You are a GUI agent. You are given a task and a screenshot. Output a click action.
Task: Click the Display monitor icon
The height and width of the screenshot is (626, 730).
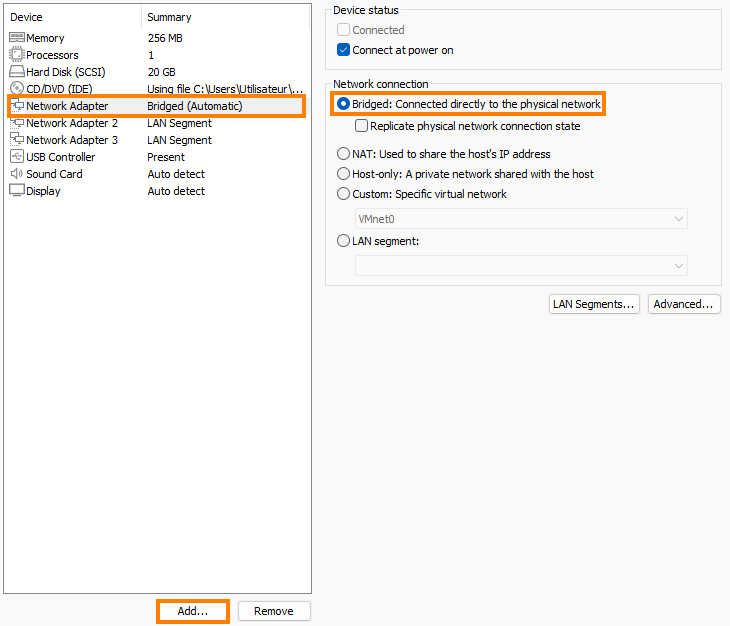pyautogui.click(x=17, y=191)
